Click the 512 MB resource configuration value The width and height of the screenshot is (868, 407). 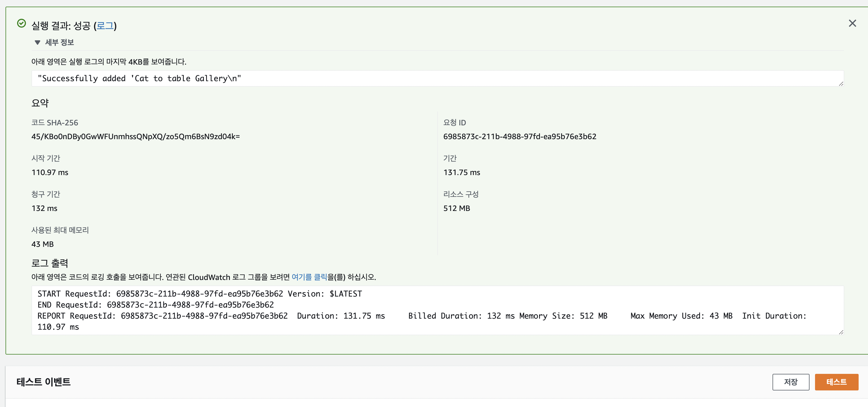(457, 208)
